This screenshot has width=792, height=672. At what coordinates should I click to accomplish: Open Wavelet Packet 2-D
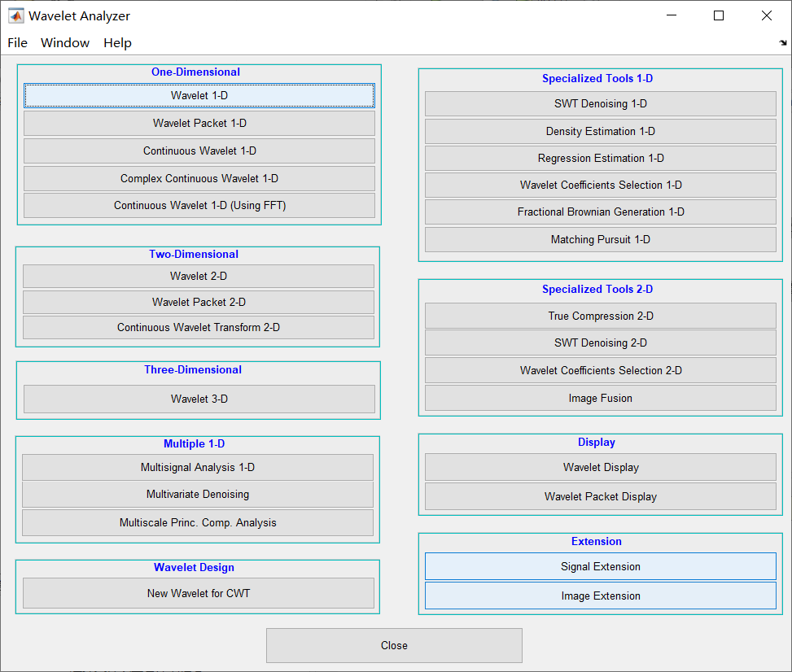199,302
